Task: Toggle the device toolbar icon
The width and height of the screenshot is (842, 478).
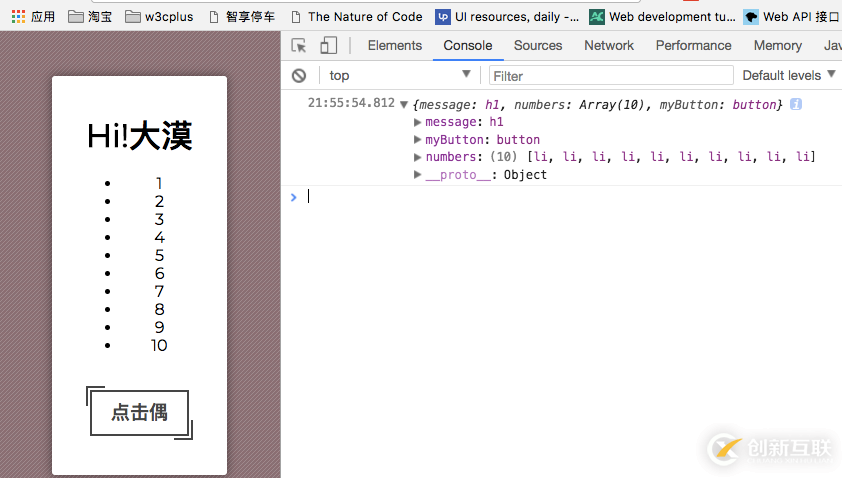Action: (328, 46)
